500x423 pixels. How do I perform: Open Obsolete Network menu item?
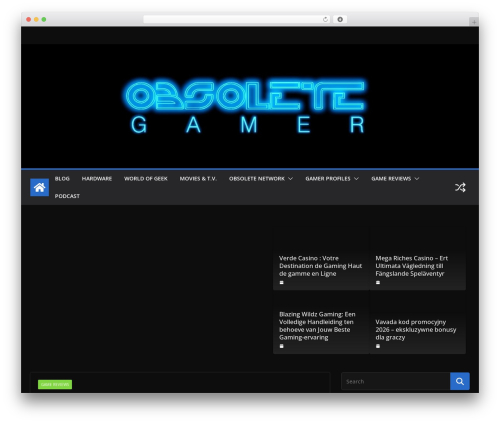(x=257, y=179)
